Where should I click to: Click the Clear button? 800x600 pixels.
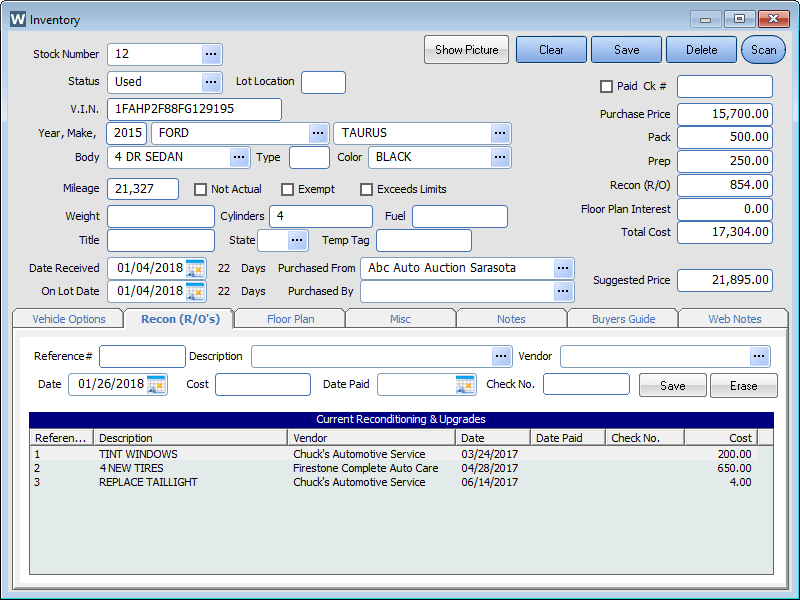pyautogui.click(x=552, y=50)
